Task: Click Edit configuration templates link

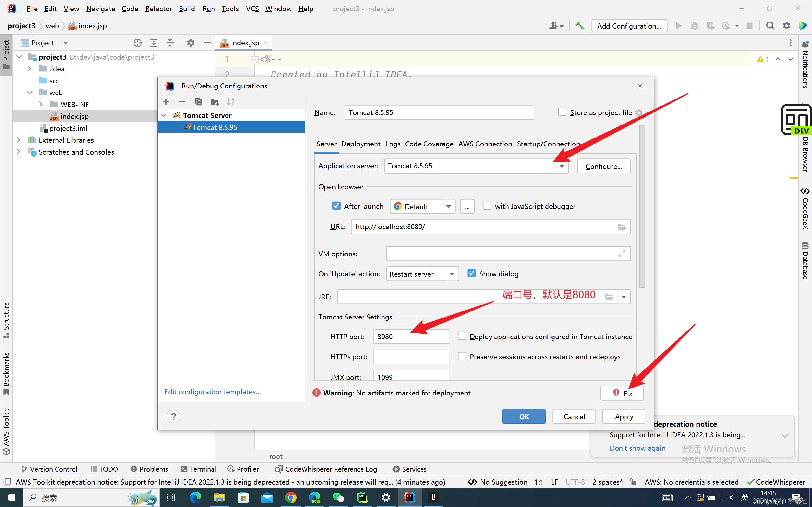Action: 213,392
